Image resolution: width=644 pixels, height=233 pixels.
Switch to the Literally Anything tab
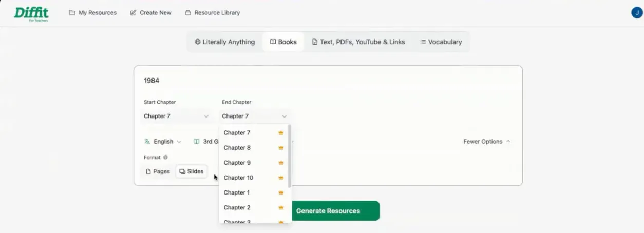tap(225, 42)
